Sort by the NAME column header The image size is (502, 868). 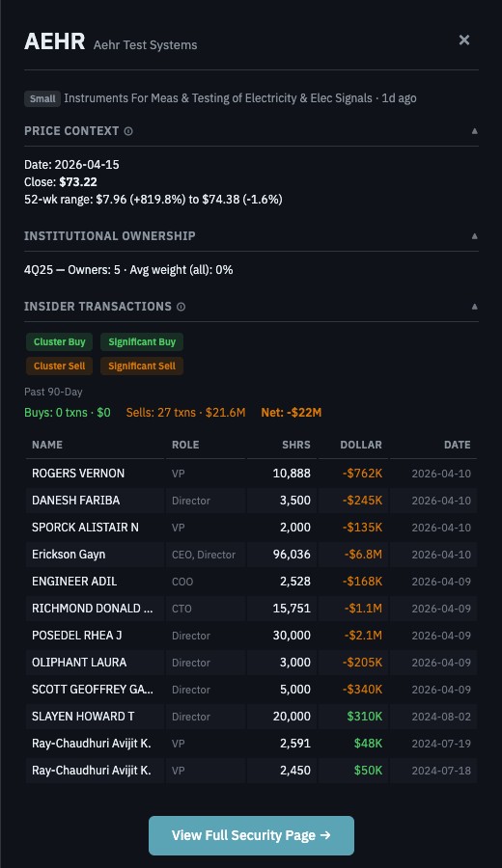pos(47,445)
